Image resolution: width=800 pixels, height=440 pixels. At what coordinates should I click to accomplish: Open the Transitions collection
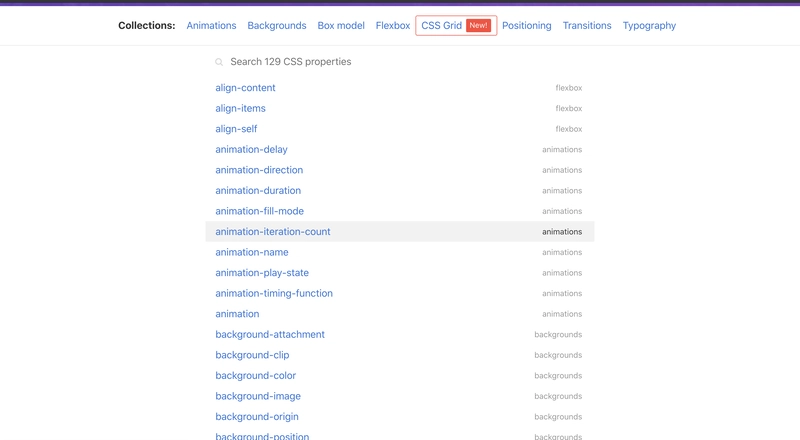tap(587, 26)
